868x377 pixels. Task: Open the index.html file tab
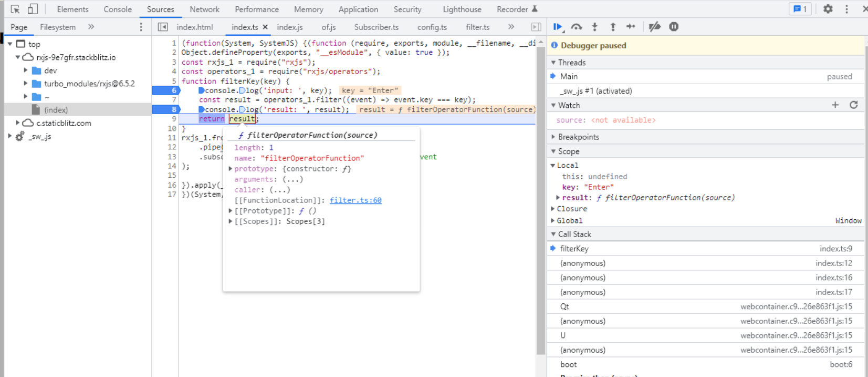click(195, 27)
